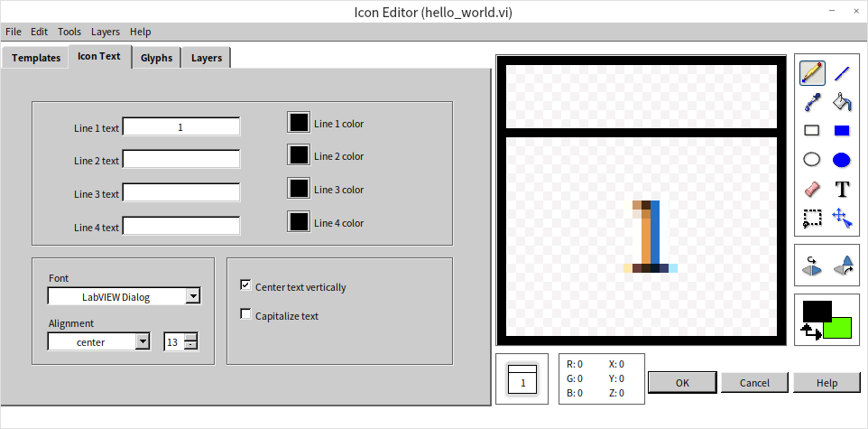This screenshot has width=868, height=429.
Task: Click the Horizontal Flip icon
Action: click(812, 266)
